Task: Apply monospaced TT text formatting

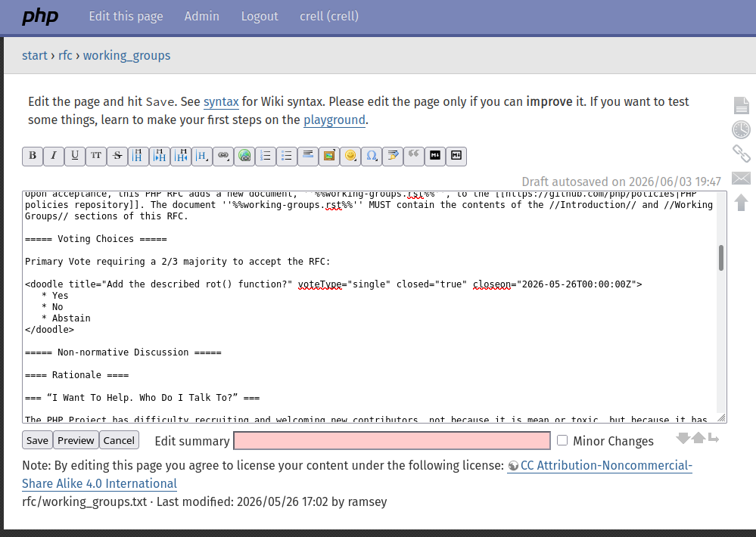Action: pyautogui.click(x=96, y=156)
